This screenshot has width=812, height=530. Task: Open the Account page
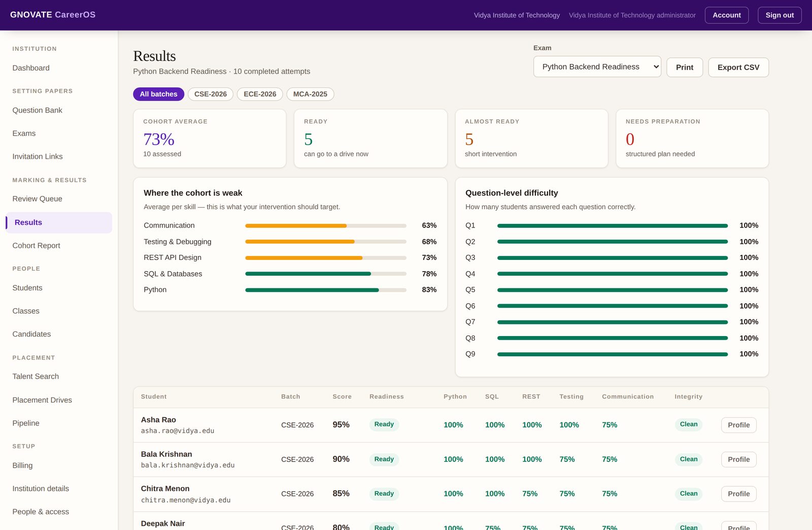click(x=727, y=15)
